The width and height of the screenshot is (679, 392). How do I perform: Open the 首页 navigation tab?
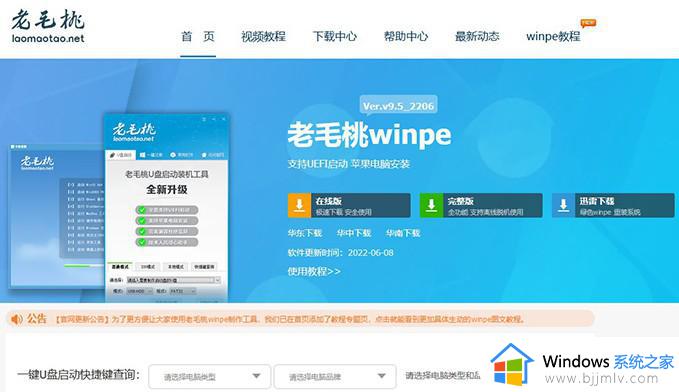198,36
